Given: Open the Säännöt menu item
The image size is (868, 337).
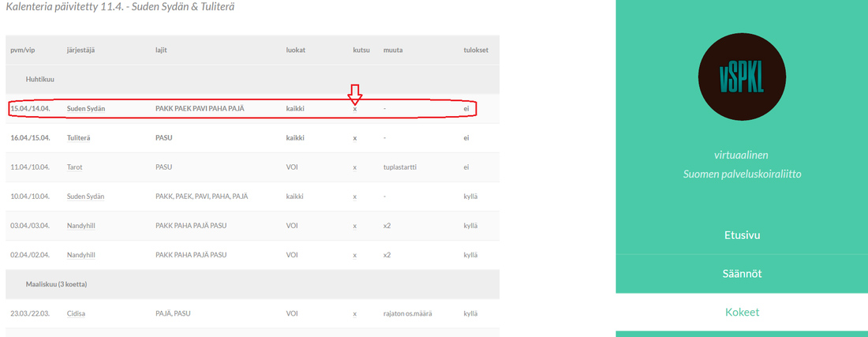Looking at the screenshot, I should tap(742, 274).
